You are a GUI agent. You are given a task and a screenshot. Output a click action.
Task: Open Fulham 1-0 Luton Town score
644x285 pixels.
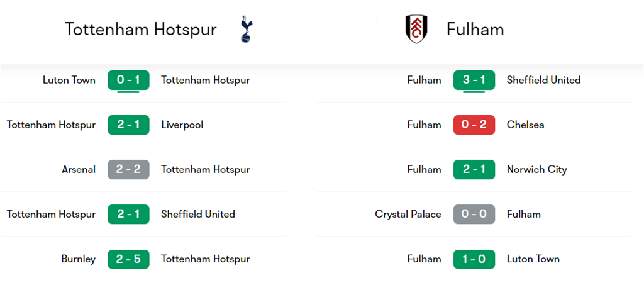pos(474,259)
